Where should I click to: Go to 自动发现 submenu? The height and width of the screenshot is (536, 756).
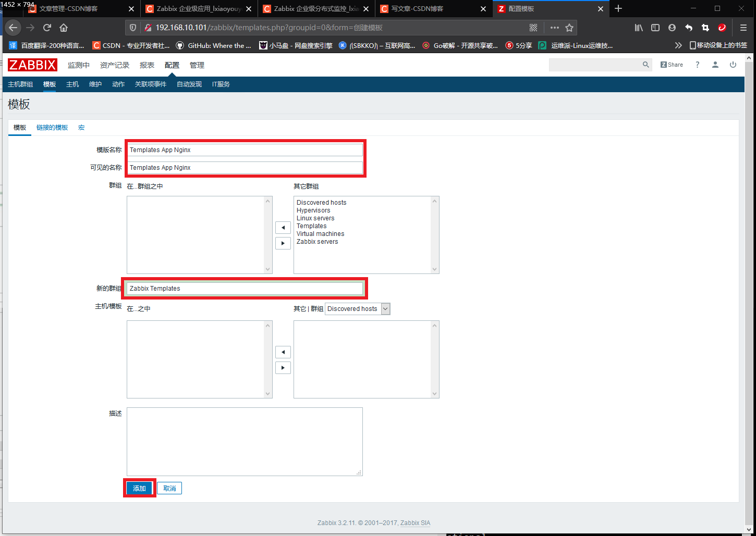coord(189,84)
